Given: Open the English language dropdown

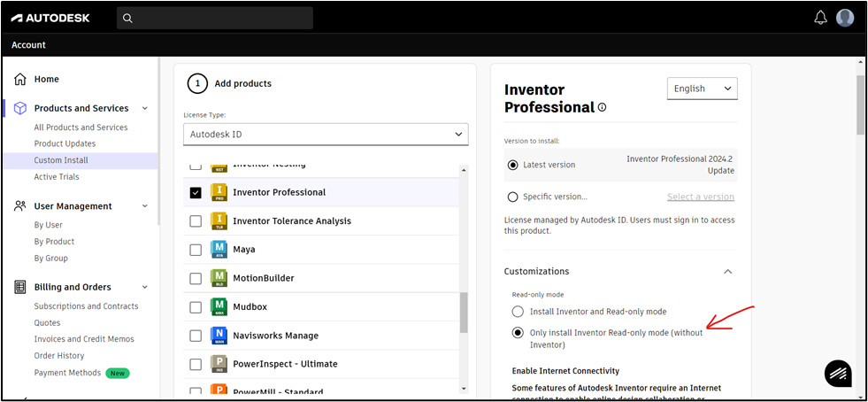Looking at the screenshot, I should pyautogui.click(x=702, y=89).
